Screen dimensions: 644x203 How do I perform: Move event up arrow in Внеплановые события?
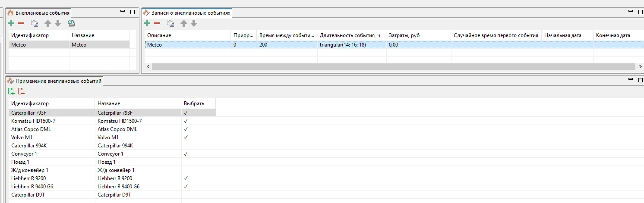tap(48, 23)
